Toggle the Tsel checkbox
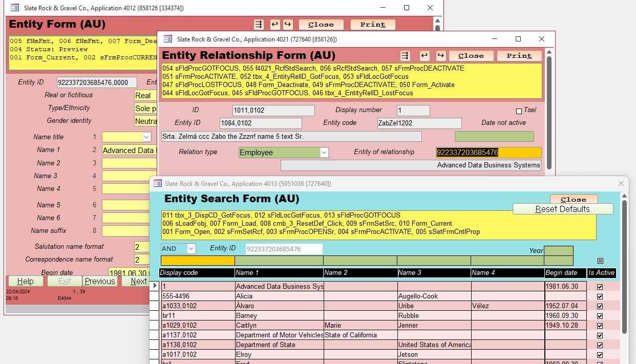The image size is (636, 364). click(x=519, y=111)
